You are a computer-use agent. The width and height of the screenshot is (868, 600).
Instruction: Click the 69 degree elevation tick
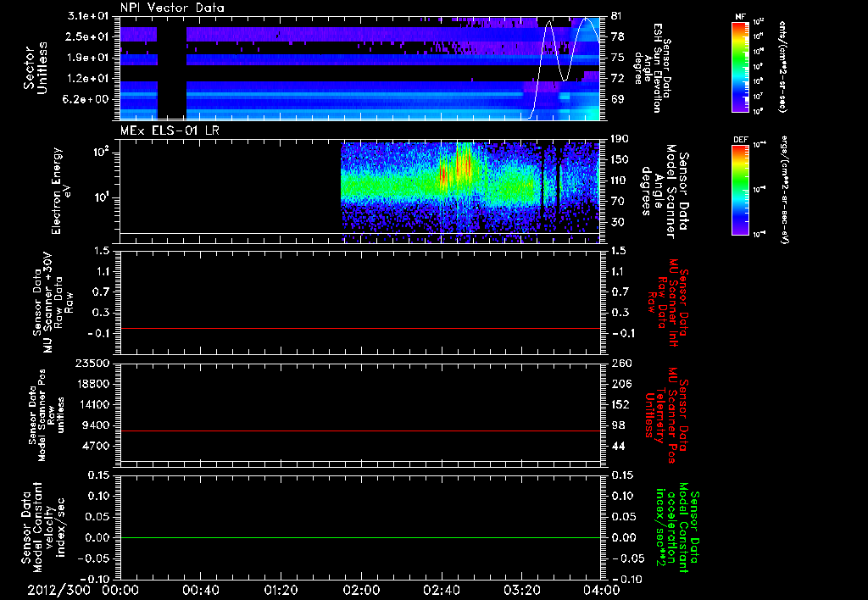(617, 99)
